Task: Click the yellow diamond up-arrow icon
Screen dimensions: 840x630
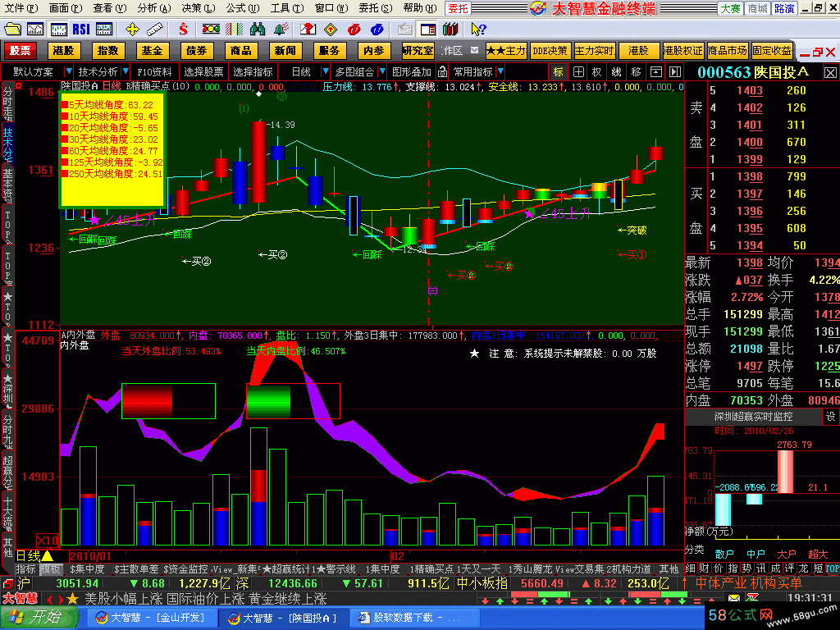Action: [331, 29]
